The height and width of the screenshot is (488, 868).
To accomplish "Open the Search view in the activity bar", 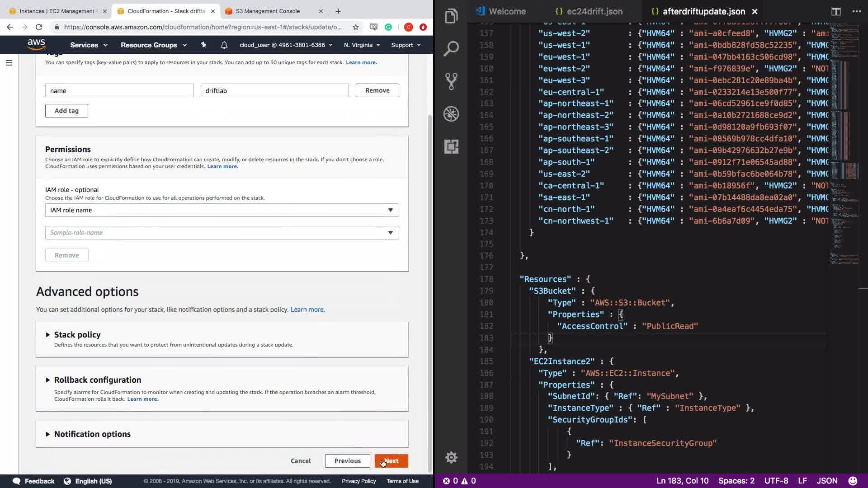I will coord(451,49).
